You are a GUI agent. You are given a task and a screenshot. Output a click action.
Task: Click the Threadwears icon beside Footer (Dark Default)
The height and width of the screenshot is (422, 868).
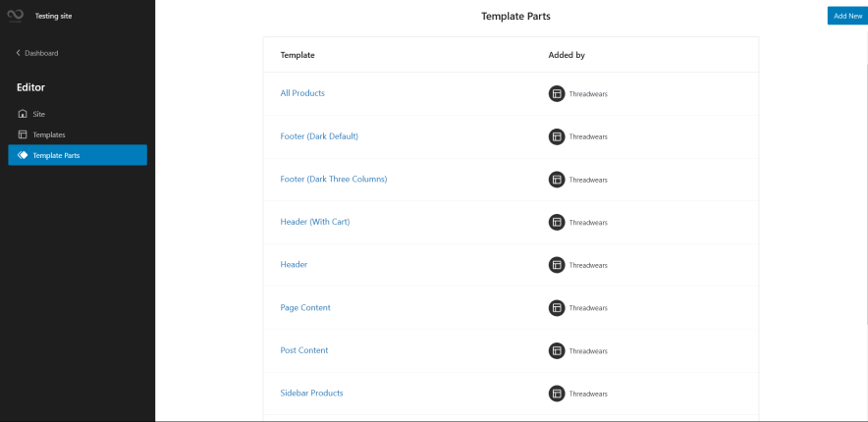pyautogui.click(x=557, y=136)
